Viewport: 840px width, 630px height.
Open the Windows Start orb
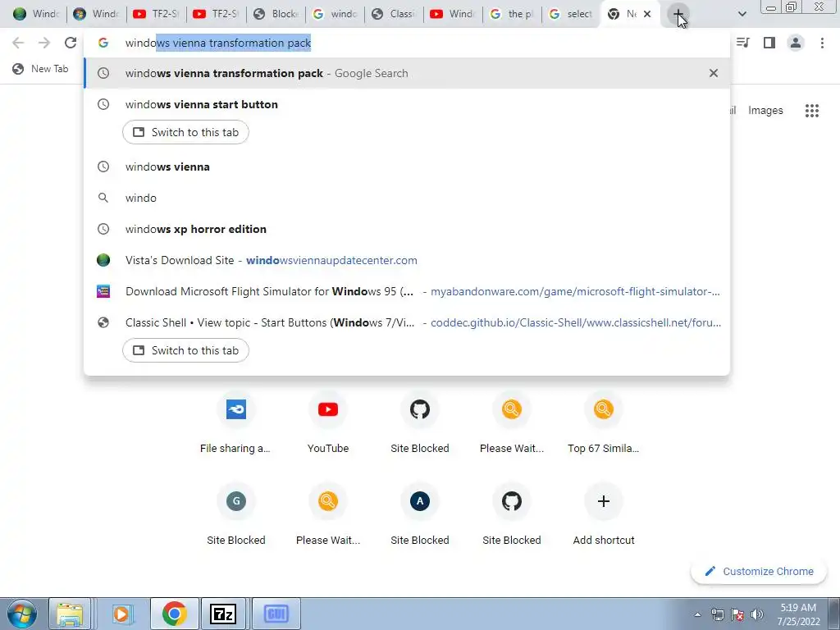point(21,614)
